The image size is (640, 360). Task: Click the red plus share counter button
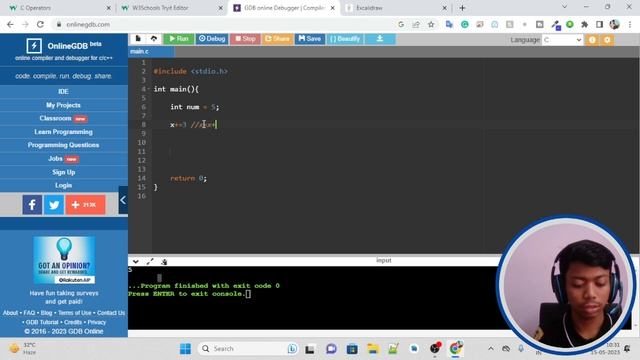(85, 204)
